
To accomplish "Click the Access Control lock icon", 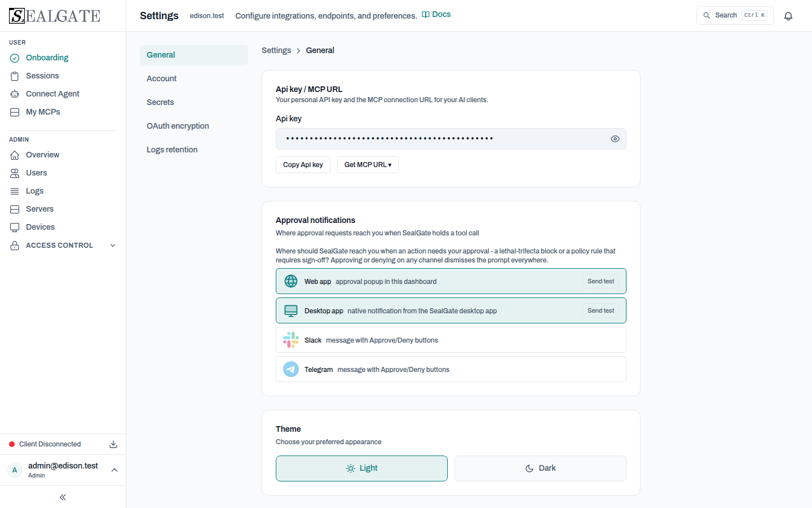I will coord(15,246).
